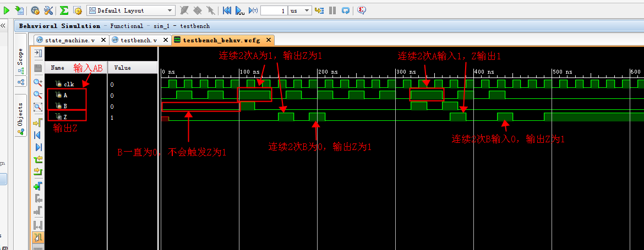Click the Swap Cursors icon
The width and height of the screenshot is (644, 250).
click(x=38, y=225)
